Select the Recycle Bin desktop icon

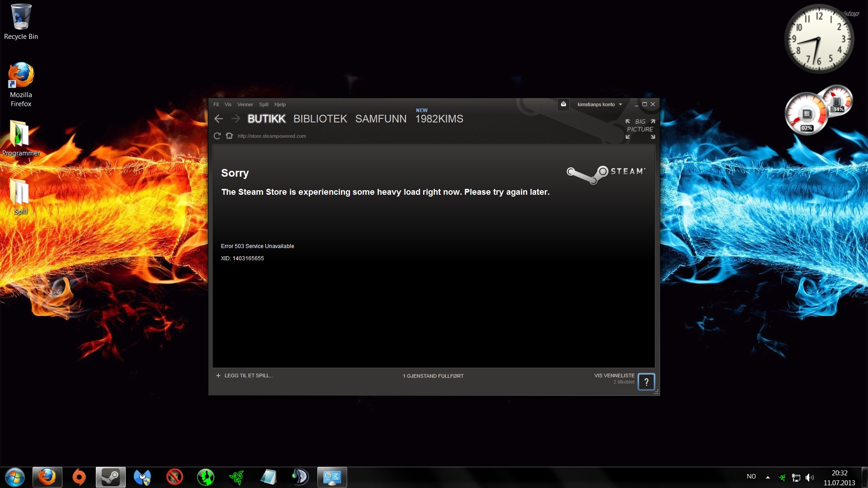[21, 22]
